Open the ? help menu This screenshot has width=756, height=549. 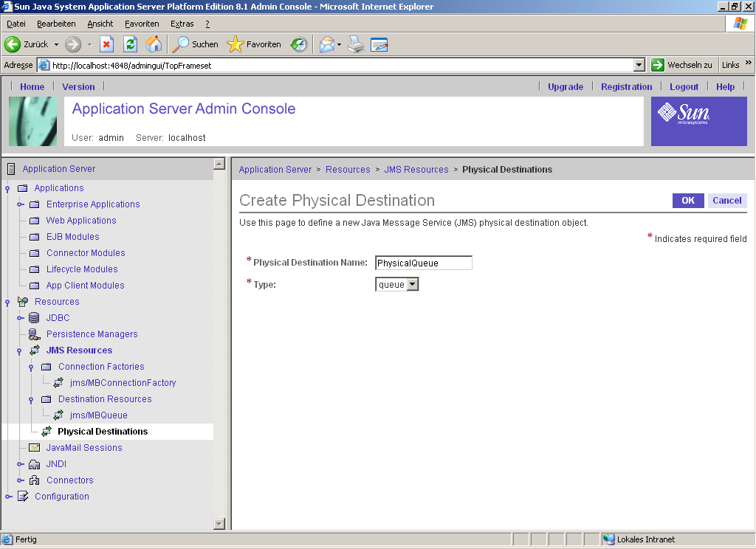point(207,24)
